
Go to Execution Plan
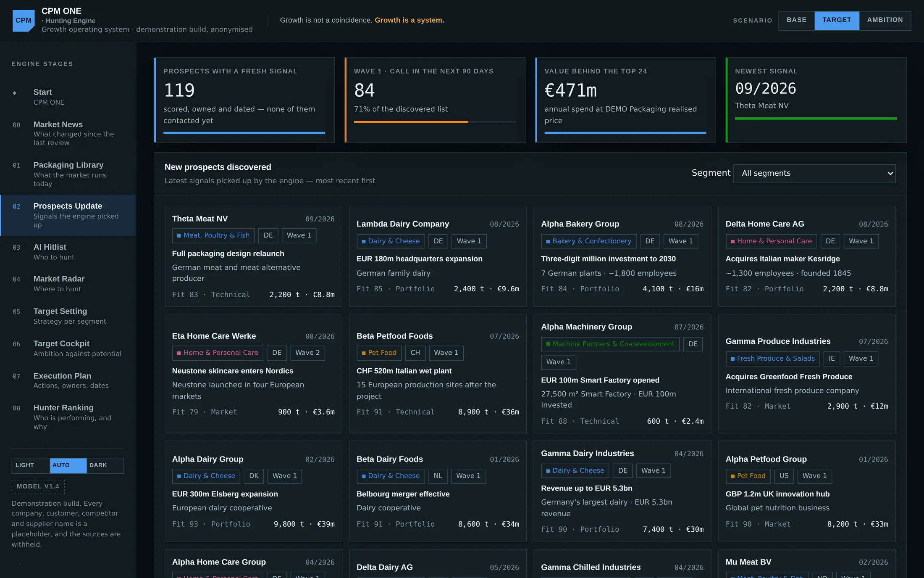pos(68,380)
